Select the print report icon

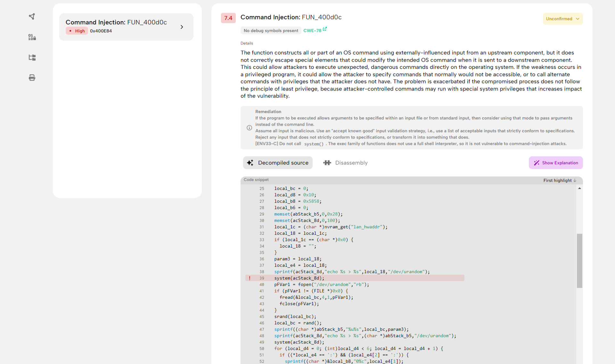point(32,77)
